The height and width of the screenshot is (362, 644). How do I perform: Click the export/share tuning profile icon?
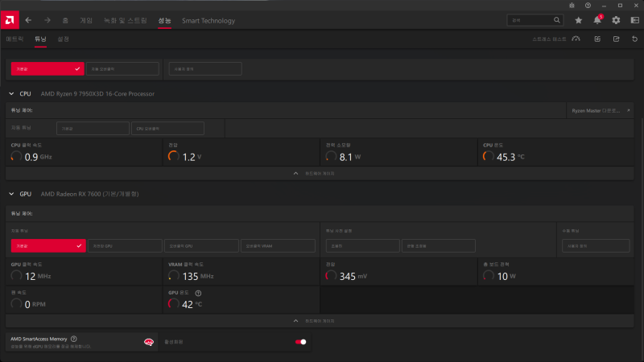(x=616, y=39)
